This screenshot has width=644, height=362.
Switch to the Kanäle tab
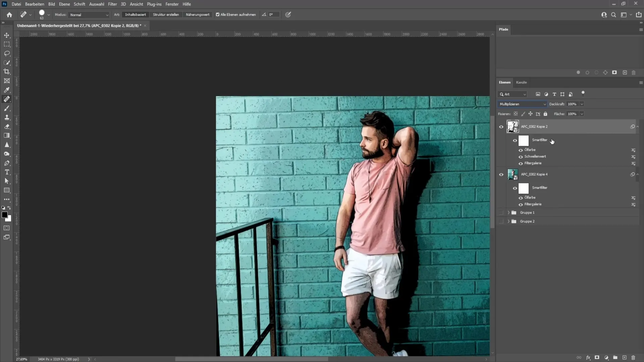pyautogui.click(x=521, y=82)
